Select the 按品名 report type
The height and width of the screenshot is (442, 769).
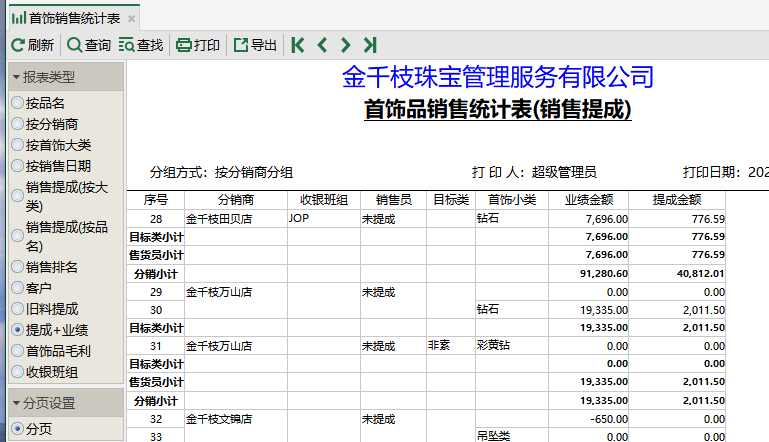point(18,103)
